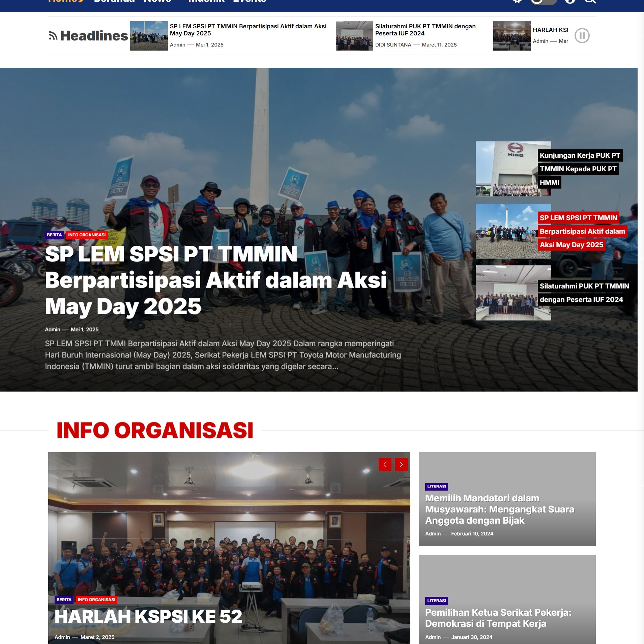Click the hero excerpt paragraph text
644x644 pixels.
[223, 355]
